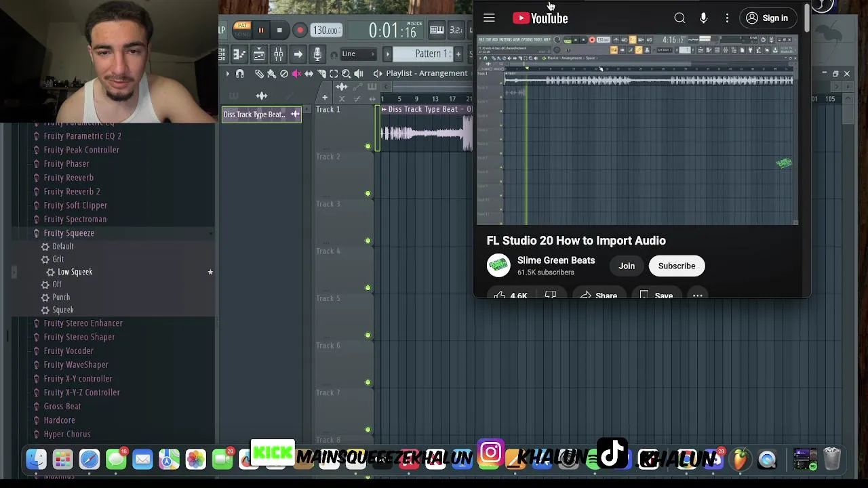Mute Track 1 with its green dot
868x488 pixels.
368,146
